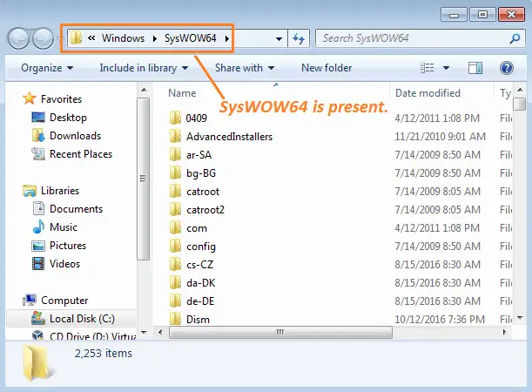
Task: Expand breadcrumb arrow after SysWOW64
Action: [x=226, y=38]
